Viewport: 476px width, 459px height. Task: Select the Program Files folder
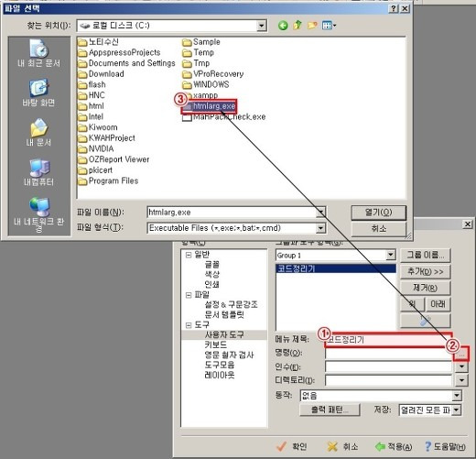tap(108, 180)
